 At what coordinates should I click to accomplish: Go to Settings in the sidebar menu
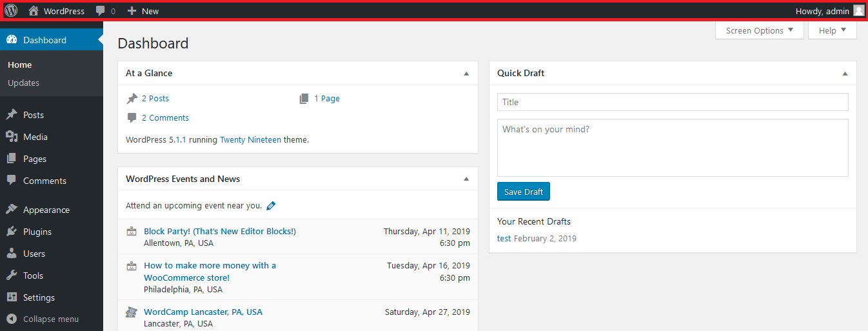[39, 297]
